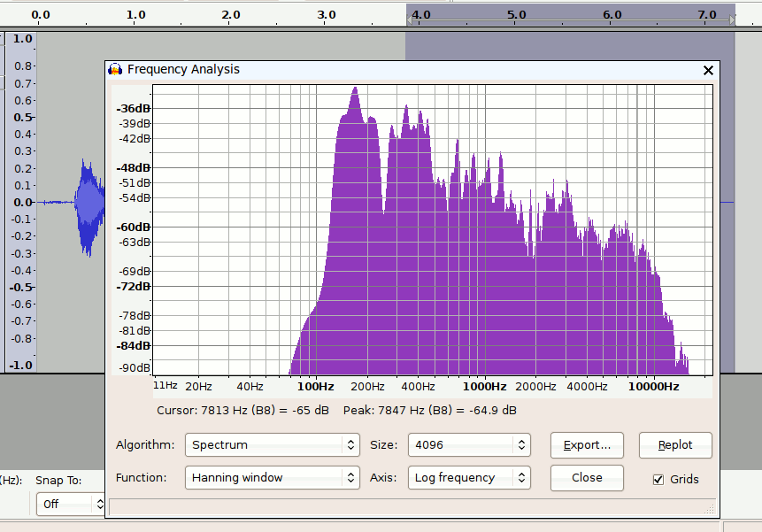Open the Snap To dropdown set to Off
Image resolution: width=762 pixels, height=532 pixels.
(71, 504)
